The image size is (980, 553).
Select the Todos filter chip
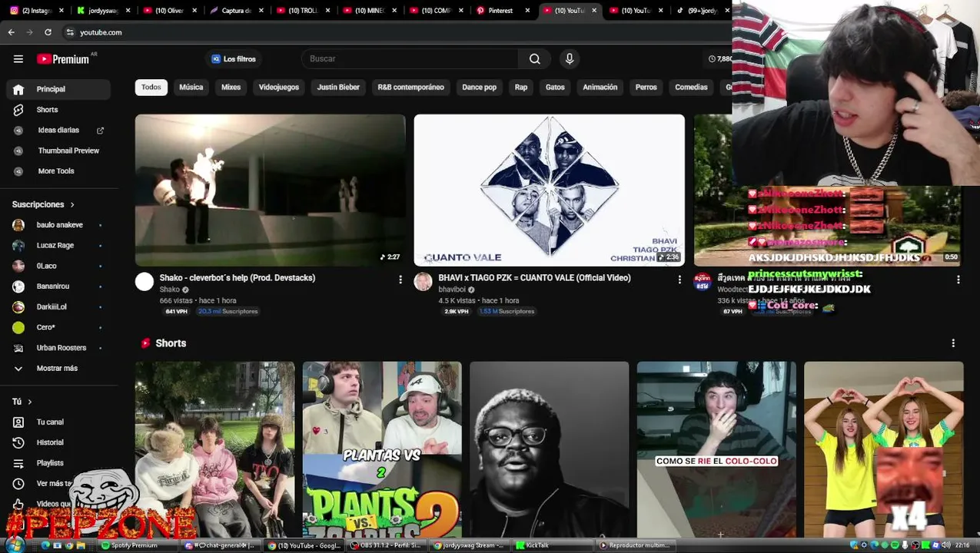[x=151, y=88]
